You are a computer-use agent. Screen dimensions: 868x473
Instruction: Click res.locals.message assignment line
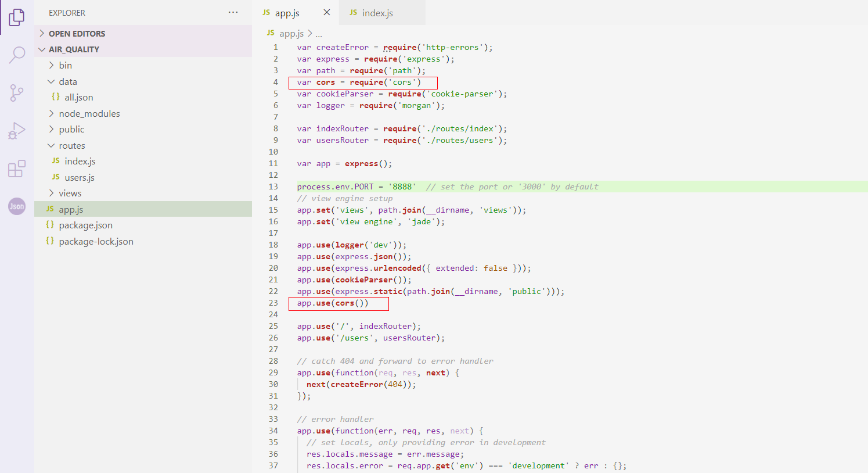(x=385, y=454)
